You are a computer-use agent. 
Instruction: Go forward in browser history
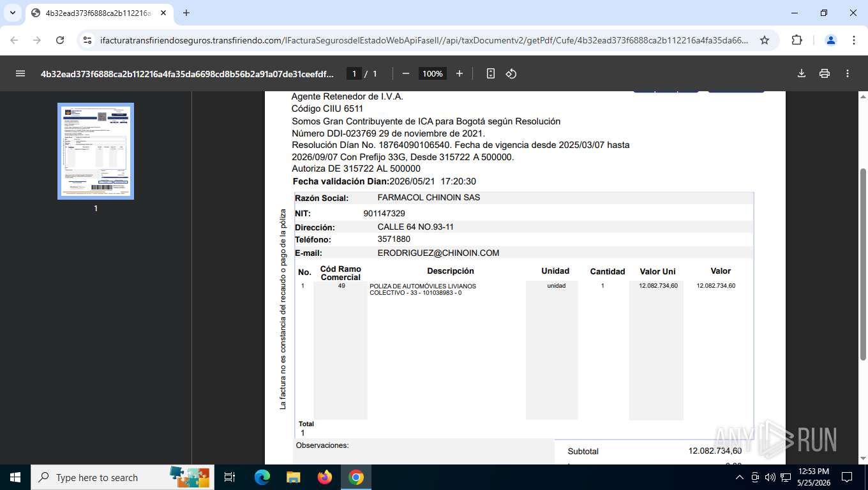pos(37,40)
